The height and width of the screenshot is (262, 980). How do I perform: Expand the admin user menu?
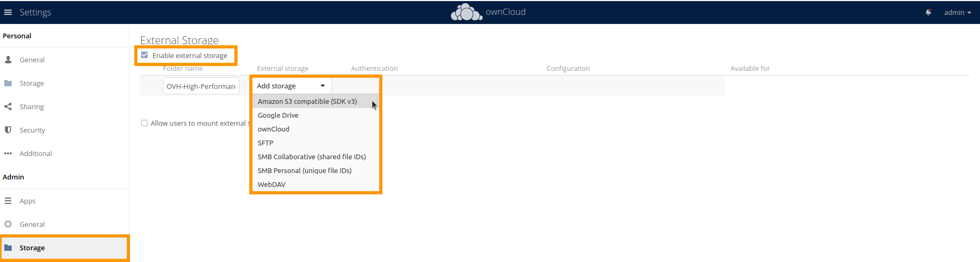(x=958, y=12)
